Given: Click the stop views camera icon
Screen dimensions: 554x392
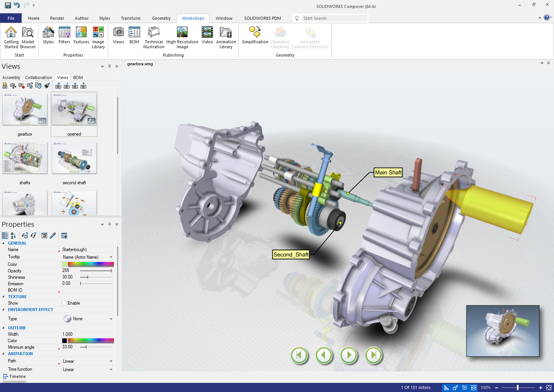Looking at the screenshot, I should [75, 86].
